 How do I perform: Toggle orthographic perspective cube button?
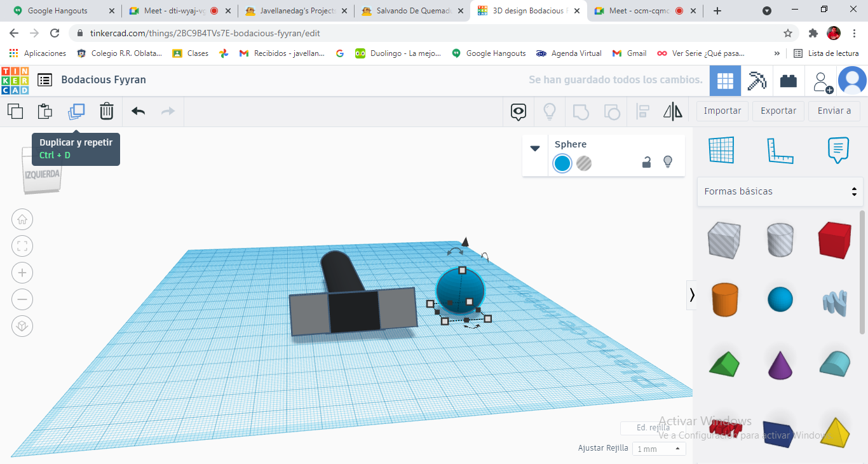(x=22, y=326)
